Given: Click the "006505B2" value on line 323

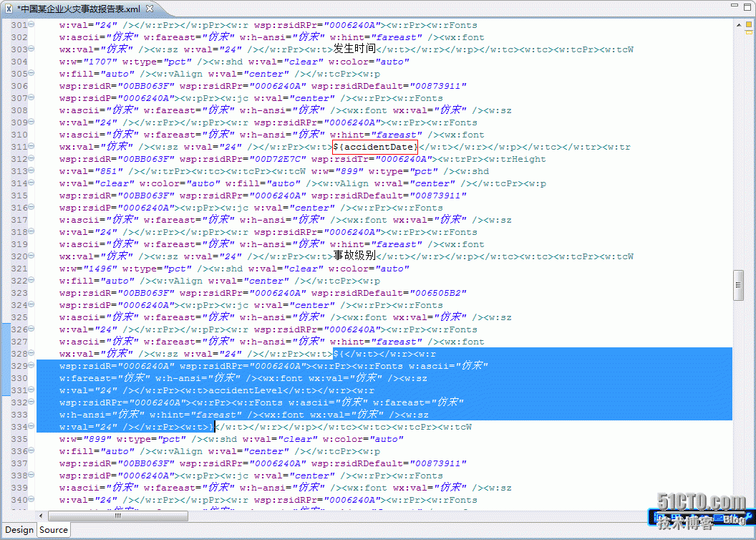Looking at the screenshot, I should tap(438, 293).
